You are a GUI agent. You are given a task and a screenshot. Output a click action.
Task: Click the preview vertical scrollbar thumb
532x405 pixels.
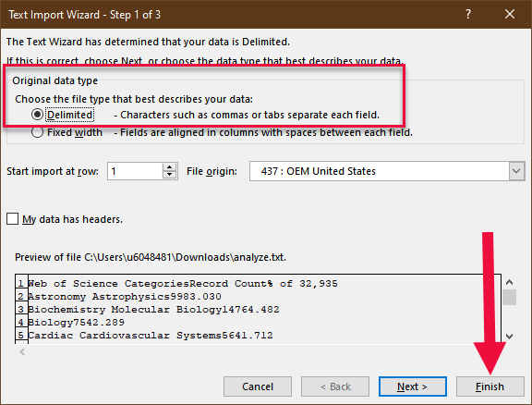click(509, 298)
